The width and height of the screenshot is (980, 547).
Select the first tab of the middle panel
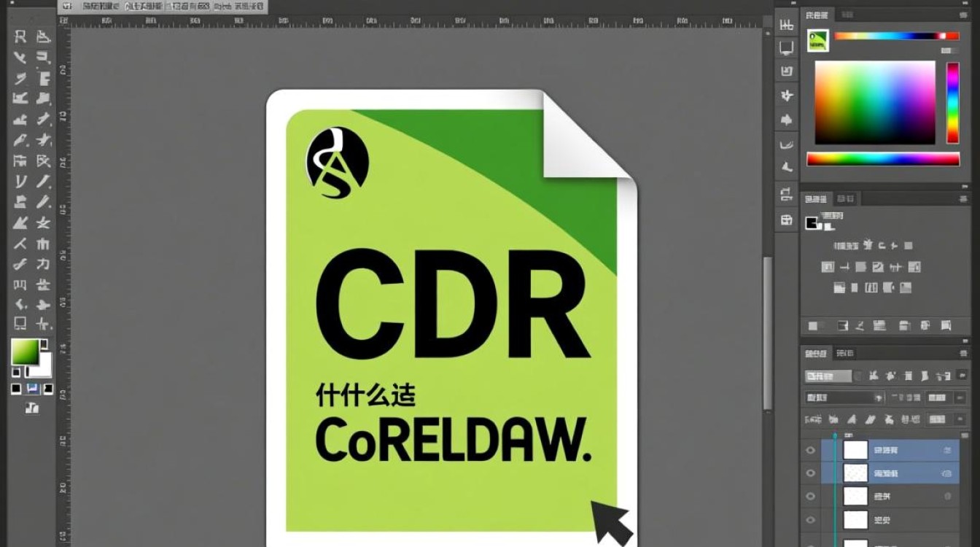point(815,199)
